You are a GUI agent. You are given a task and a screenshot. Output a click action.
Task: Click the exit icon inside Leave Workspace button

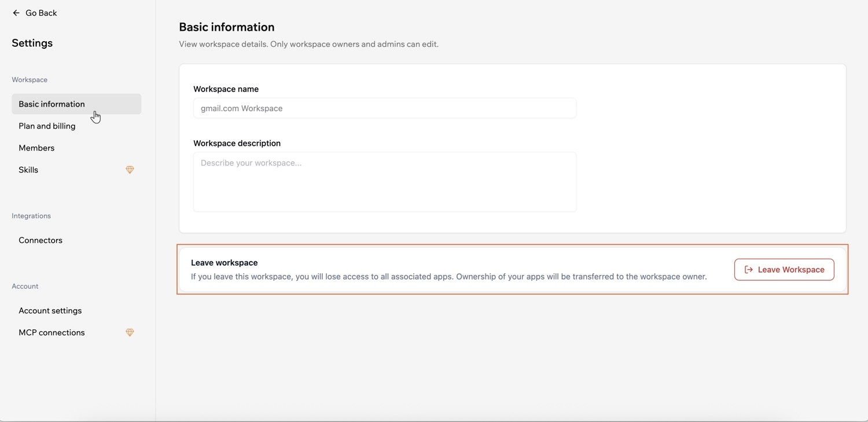tap(748, 270)
